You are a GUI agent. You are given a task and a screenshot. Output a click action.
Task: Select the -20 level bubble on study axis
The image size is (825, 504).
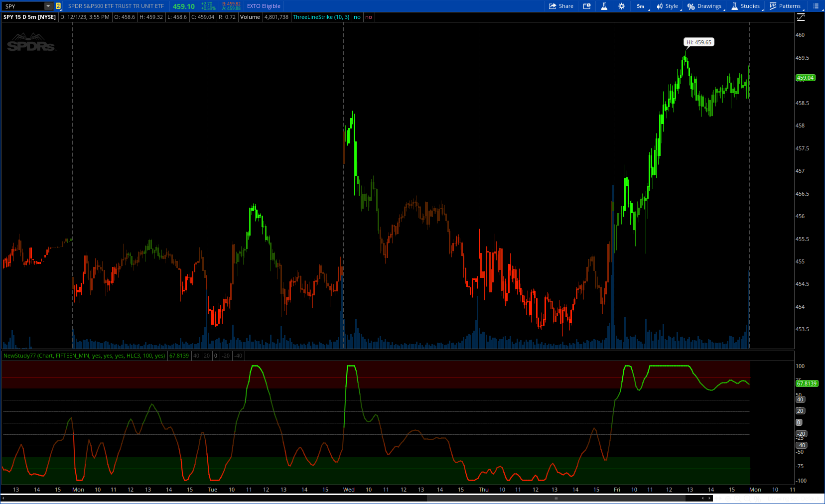(801, 434)
